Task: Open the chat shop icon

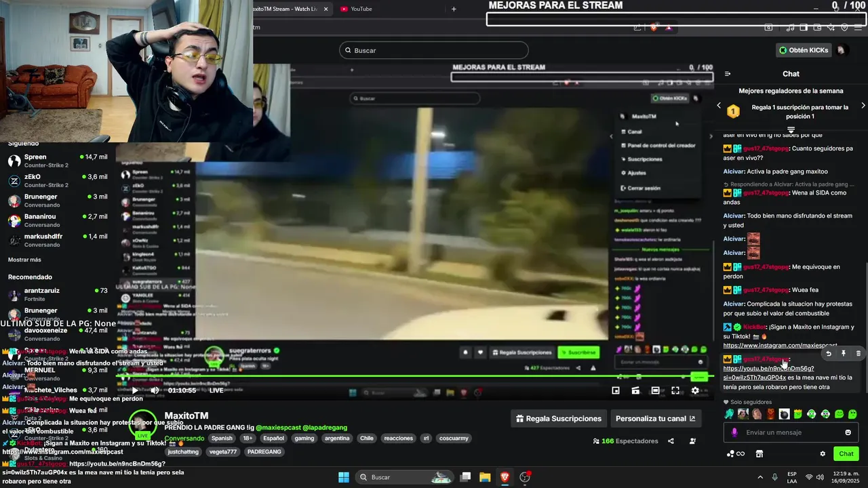Action: pyautogui.click(x=759, y=454)
